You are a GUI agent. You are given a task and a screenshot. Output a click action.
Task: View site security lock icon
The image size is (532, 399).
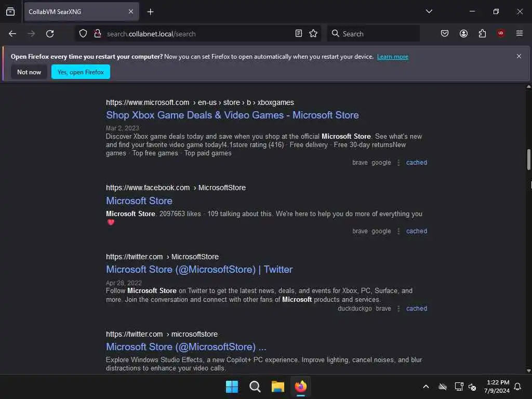[98, 34]
